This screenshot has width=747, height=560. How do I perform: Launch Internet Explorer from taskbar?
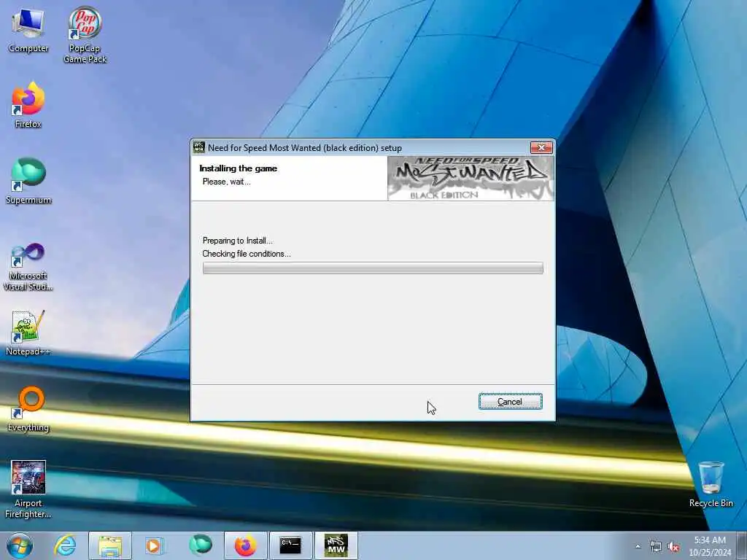pos(65,545)
